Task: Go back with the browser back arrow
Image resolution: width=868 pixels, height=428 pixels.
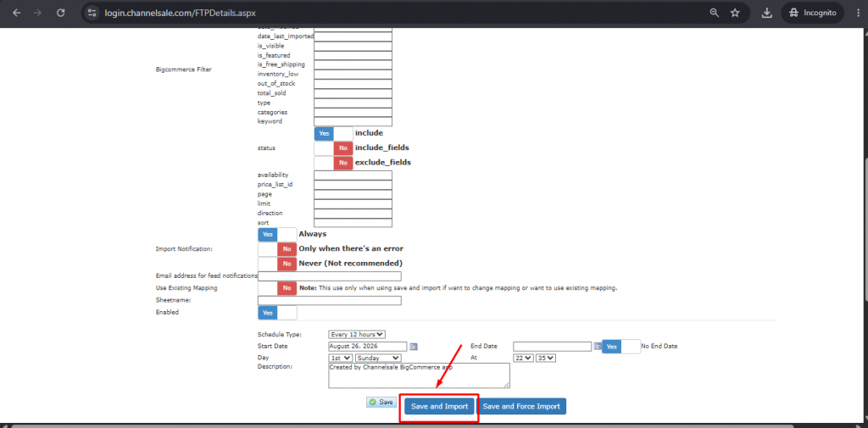Action: click(17, 12)
